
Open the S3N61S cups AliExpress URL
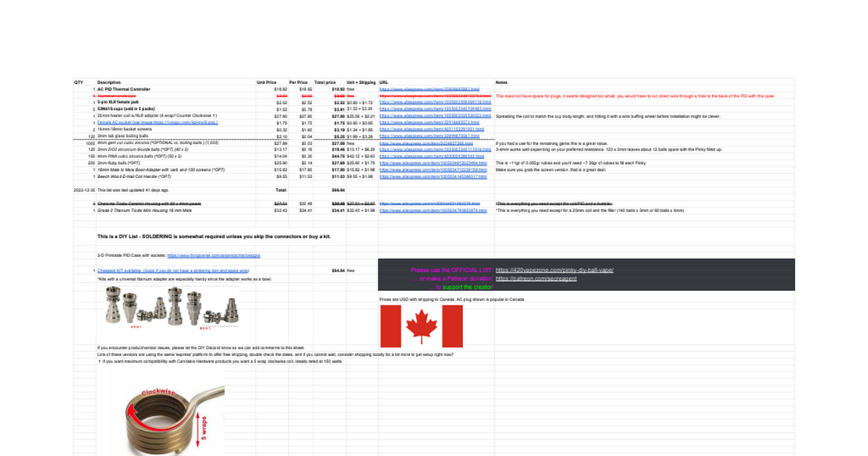[x=435, y=109]
